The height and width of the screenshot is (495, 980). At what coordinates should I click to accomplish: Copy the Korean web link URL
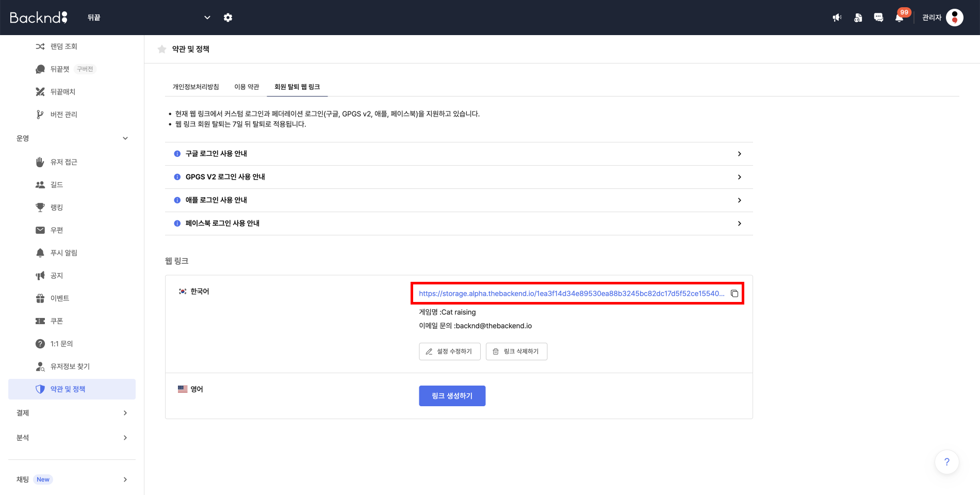coord(734,294)
